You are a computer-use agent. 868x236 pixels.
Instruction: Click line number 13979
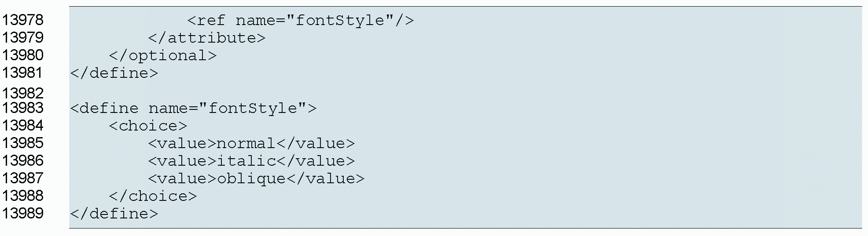23,38
